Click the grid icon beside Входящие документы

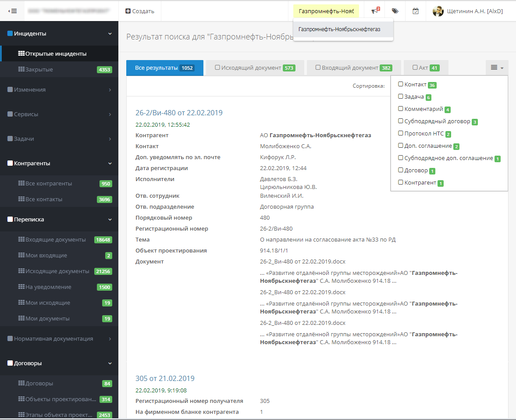click(21, 239)
